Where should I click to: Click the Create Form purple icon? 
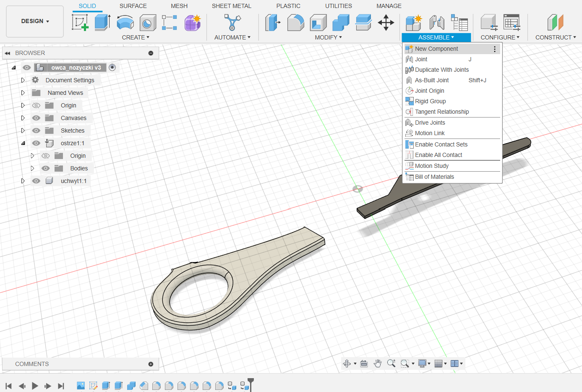(x=193, y=23)
